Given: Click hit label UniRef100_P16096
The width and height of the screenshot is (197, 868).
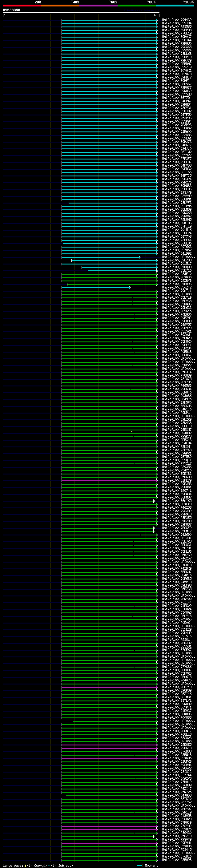Looking at the screenshot, I should pyautogui.click(x=177, y=284).
